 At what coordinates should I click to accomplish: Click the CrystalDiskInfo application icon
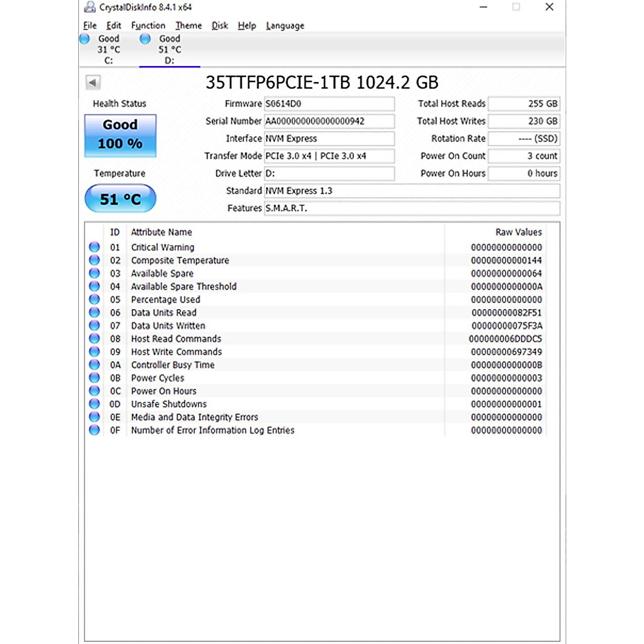[x=89, y=7]
